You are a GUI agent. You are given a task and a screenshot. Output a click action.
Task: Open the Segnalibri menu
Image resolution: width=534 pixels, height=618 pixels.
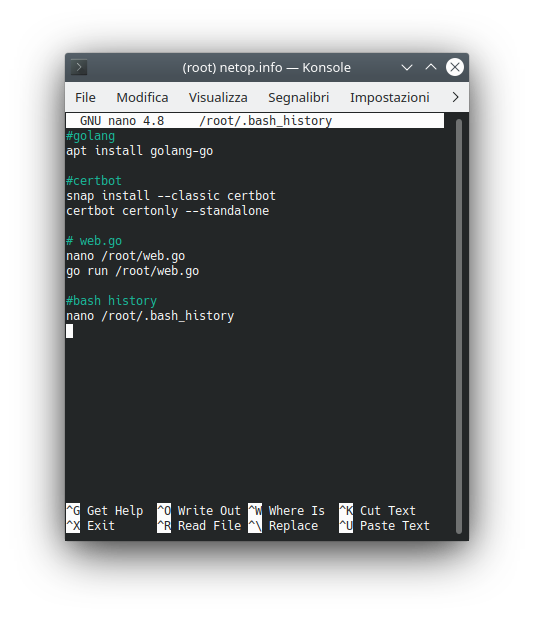(x=298, y=97)
